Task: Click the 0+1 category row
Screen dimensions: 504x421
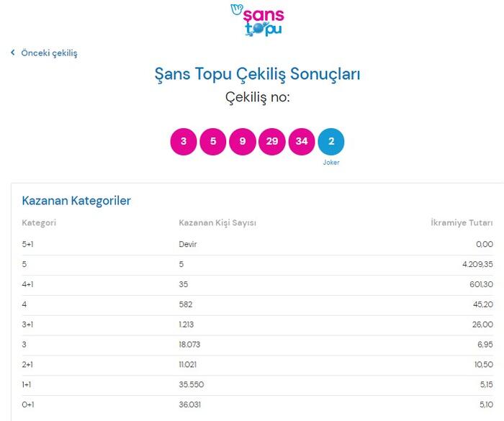Action: coord(257,404)
